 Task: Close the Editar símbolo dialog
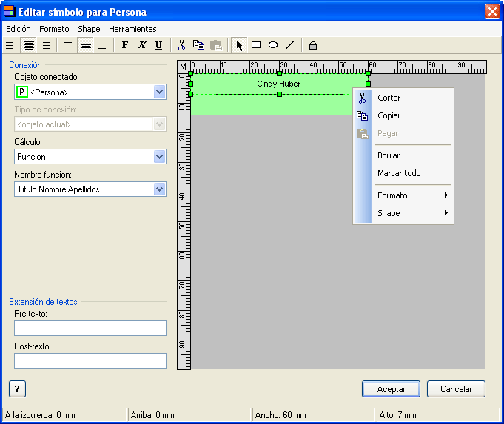[492, 12]
